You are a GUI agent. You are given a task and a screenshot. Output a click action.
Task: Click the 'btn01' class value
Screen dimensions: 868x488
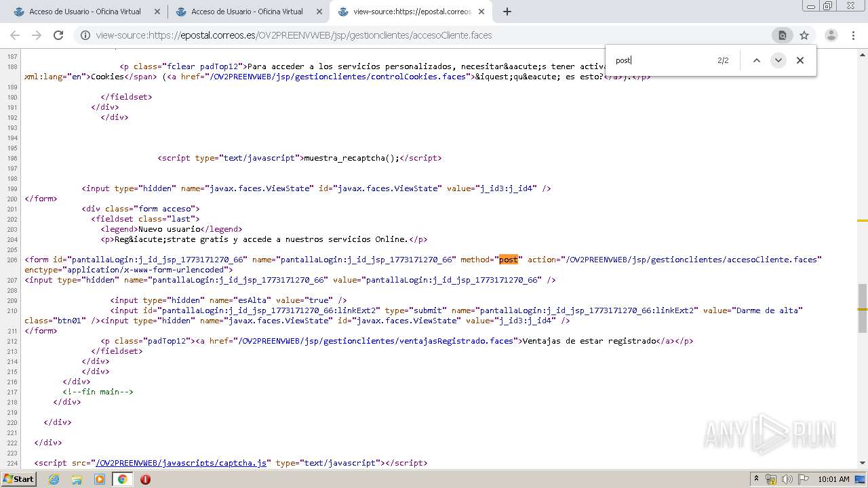tap(69, 321)
